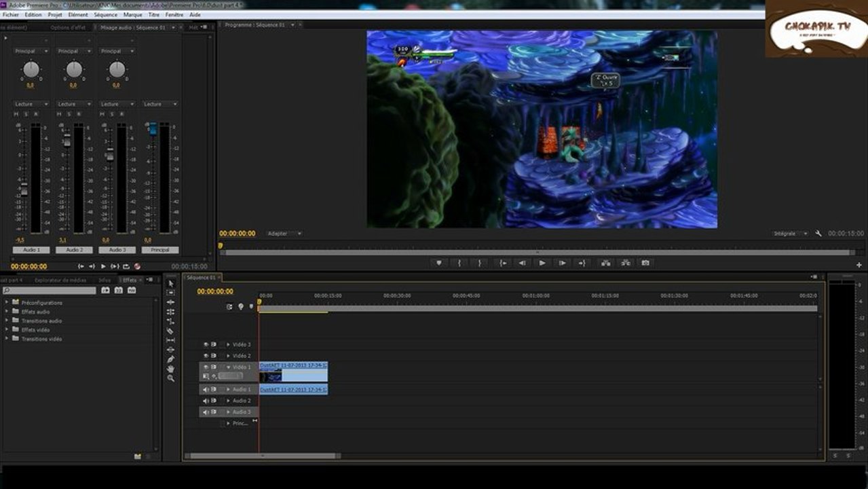Select the Pen tool in the toolbar
Image resolution: width=868 pixels, height=489 pixels.
tap(170, 359)
